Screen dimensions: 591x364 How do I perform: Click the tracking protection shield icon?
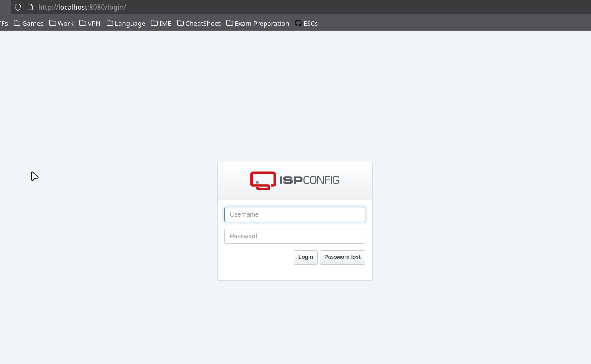[18, 7]
